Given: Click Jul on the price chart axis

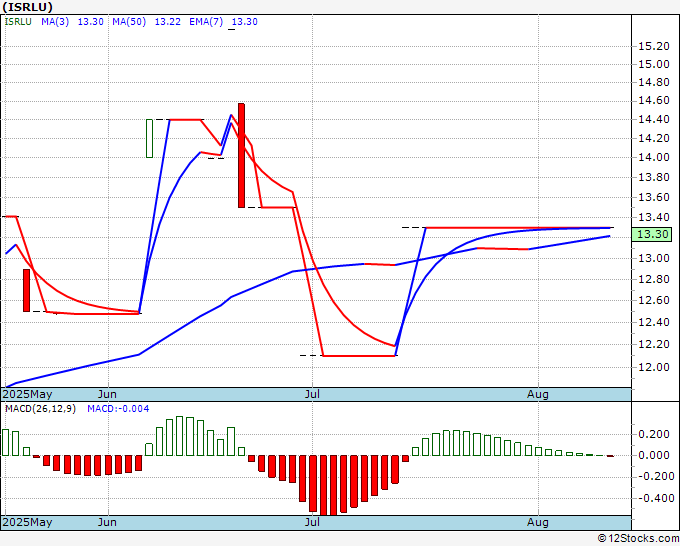Looking at the screenshot, I should click(x=312, y=394).
